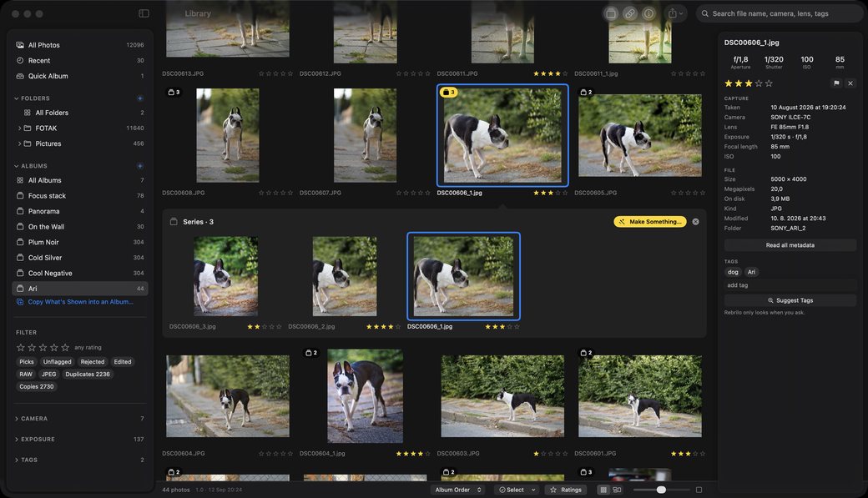Expand the Pictures folder
This screenshot has height=498, width=868.
pyautogui.click(x=19, y=143)
